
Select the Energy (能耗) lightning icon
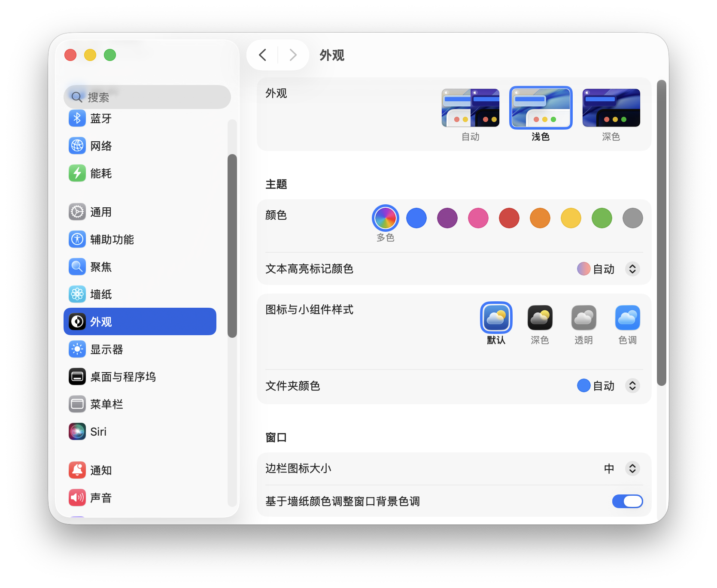coord(77,173)
